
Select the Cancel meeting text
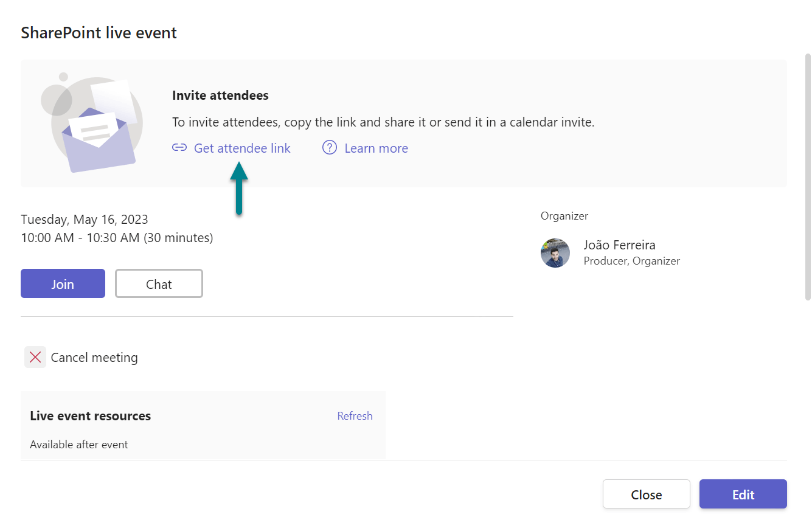coord(94,358)
